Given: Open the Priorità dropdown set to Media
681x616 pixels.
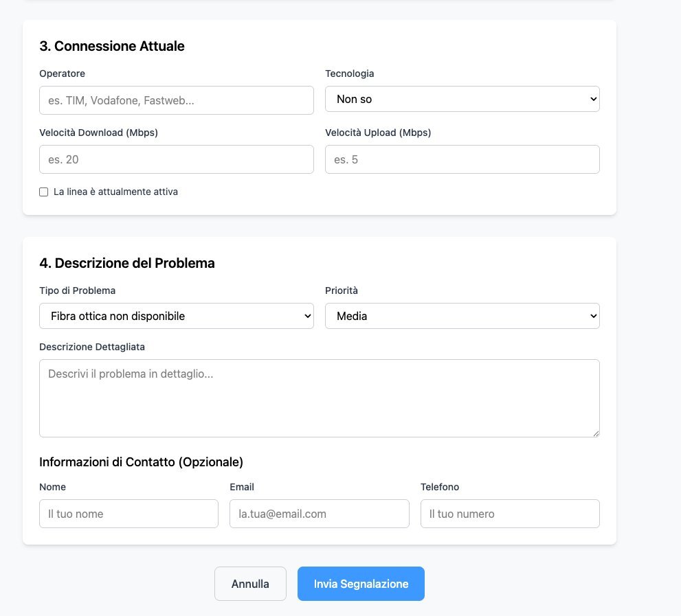Looking at the screenshot, I should (462, 316).
